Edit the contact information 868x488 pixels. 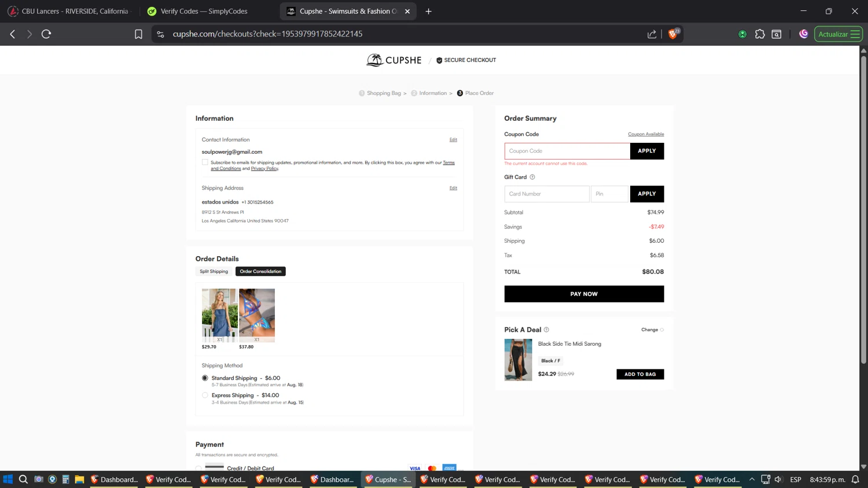453,140
